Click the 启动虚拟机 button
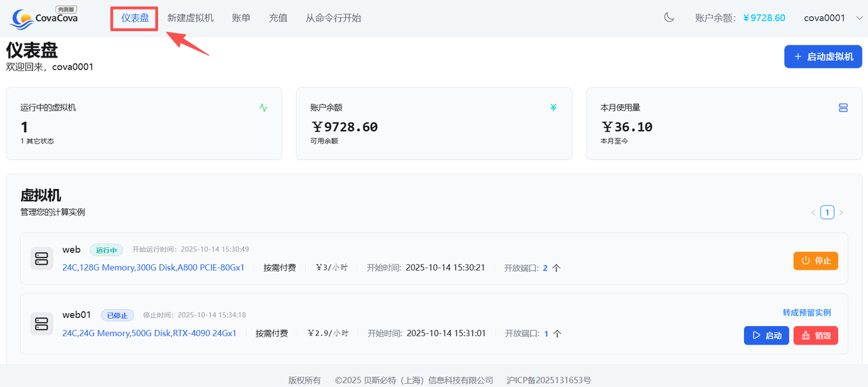Screen dimensions: 868x387 pos(823,56)
